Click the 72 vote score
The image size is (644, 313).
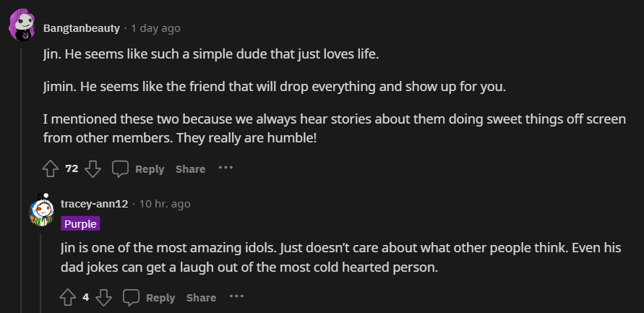click(x=72, y=168)
